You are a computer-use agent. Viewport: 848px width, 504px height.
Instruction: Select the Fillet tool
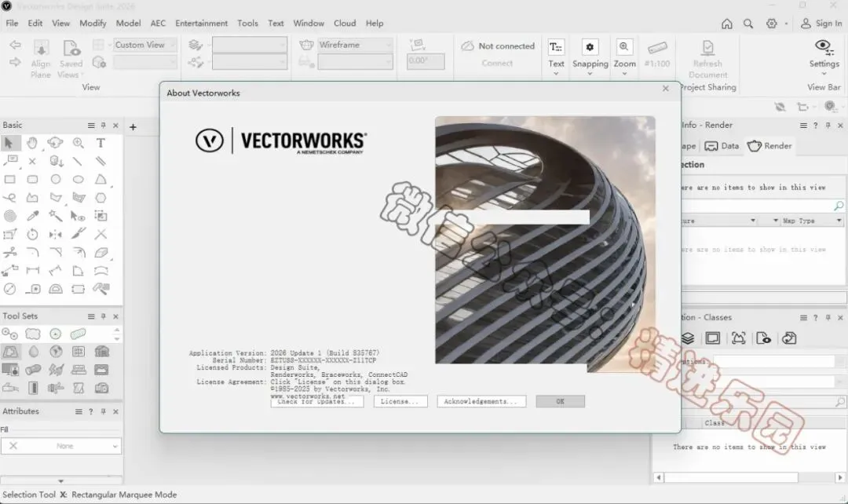32,253
